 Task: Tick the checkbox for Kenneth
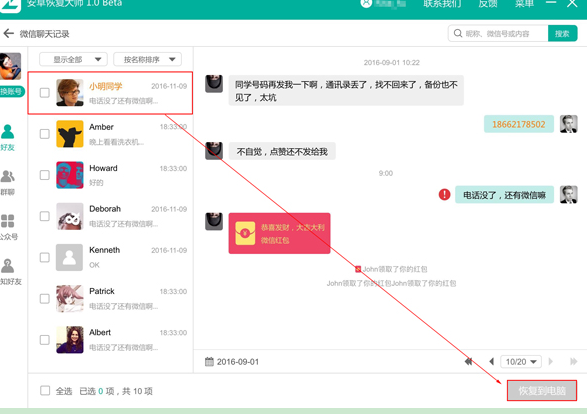tap(45, 257)
